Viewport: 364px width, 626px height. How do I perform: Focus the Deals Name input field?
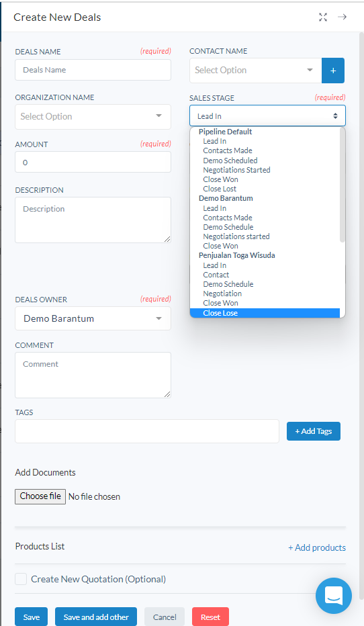(x=93, y=70)
